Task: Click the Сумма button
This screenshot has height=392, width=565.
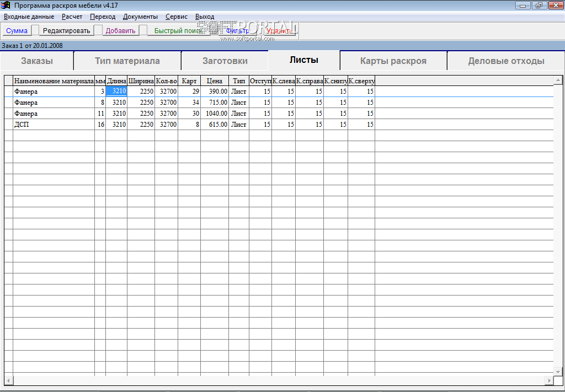Action: click(x=17, y=30)
